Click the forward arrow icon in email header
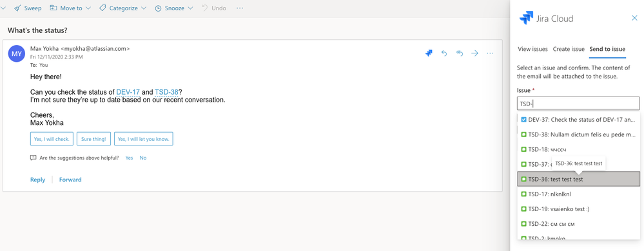The image size is (644, 251). click(x=475, y=53)
